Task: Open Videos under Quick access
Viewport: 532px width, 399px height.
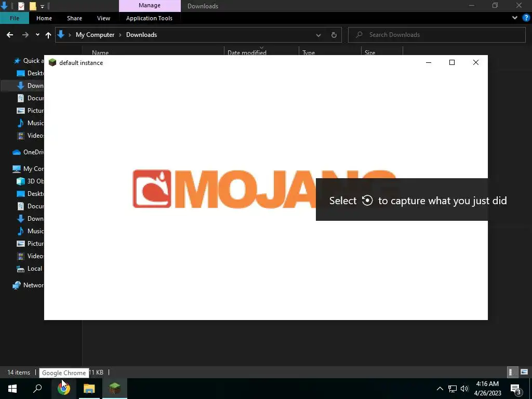Action: point(31,136)
